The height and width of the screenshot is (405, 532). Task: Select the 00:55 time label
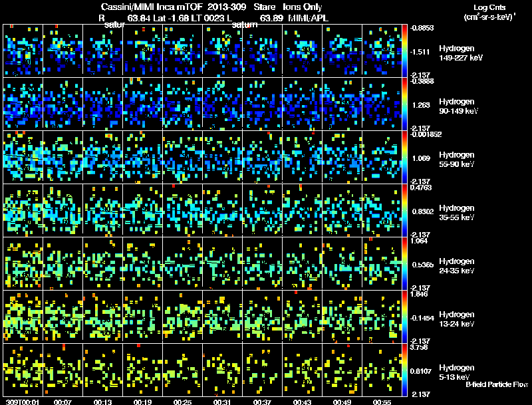click(x=382, y=402)
